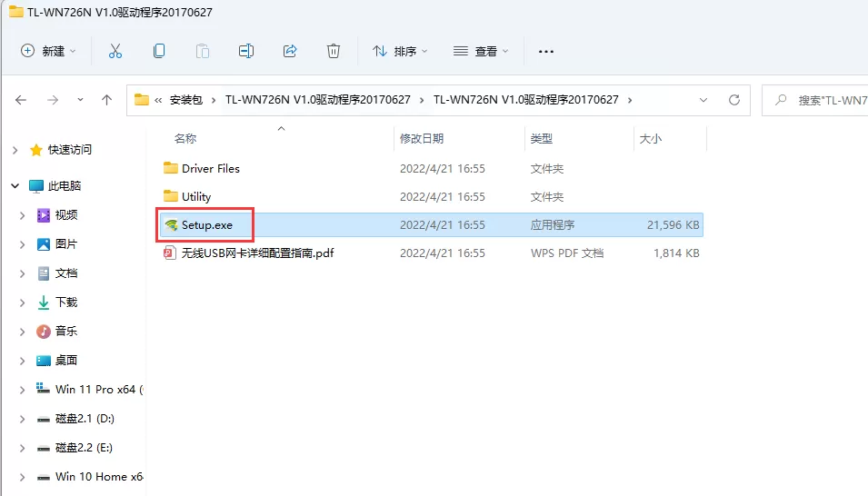
Task: Open the 查看 (View) dropdown
Action: [481, 51]
